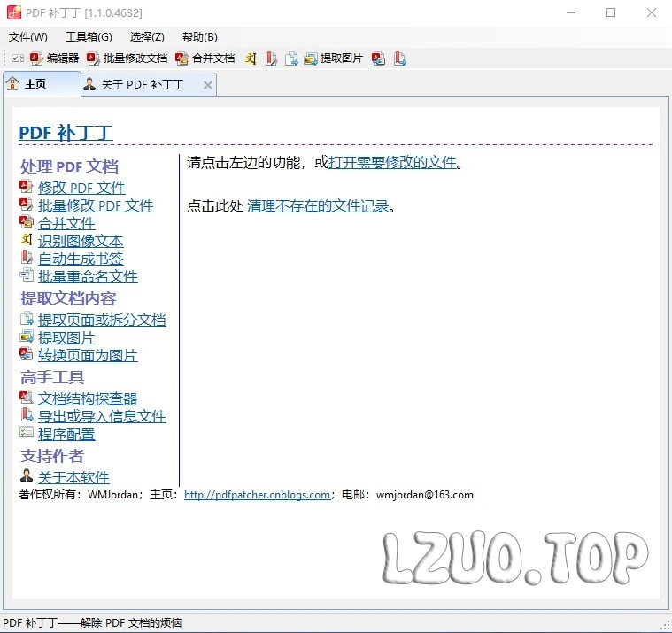Viewport: 672px width, 633px height.
Task: Open the 选择(Z) menu
Action: 147,37
